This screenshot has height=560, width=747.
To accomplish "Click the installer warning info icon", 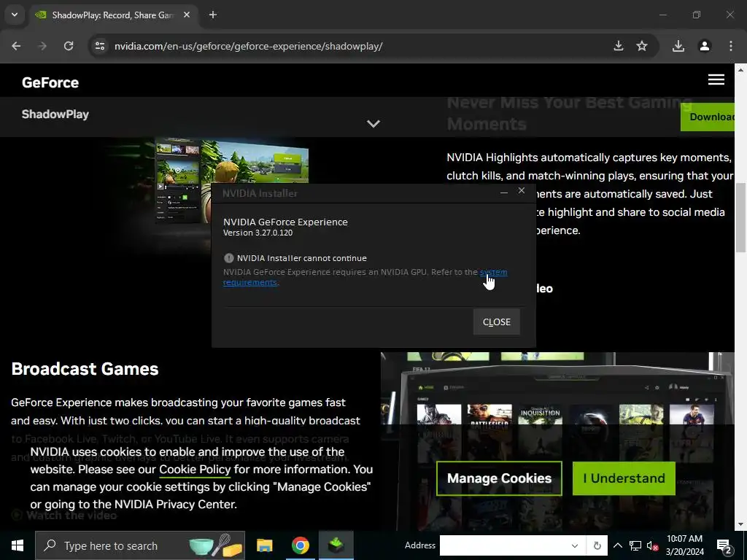I will coord(228,258).
